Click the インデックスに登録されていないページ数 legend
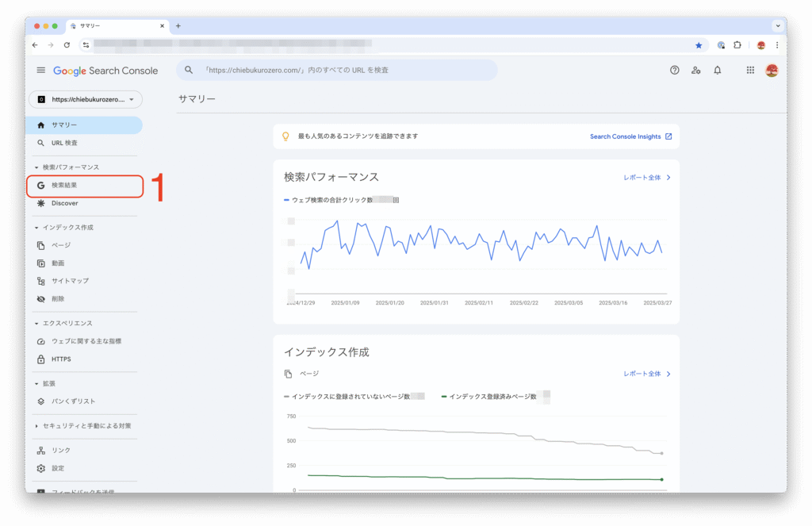This screenshot has width=812, height=526. click(354, 397)
